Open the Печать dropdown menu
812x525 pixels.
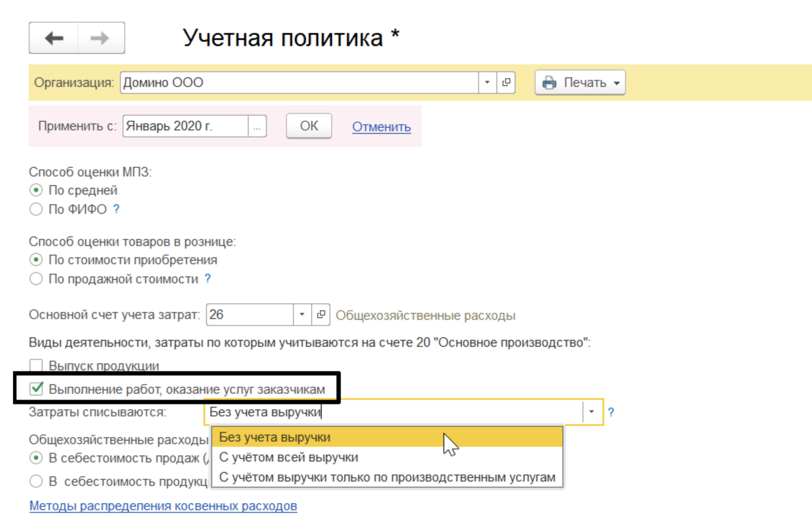tap(616, 82)
